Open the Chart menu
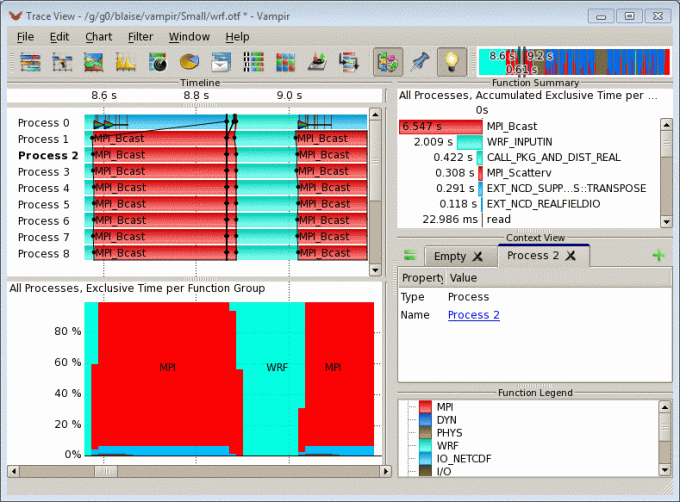680x502 pixels. [98, 37]
